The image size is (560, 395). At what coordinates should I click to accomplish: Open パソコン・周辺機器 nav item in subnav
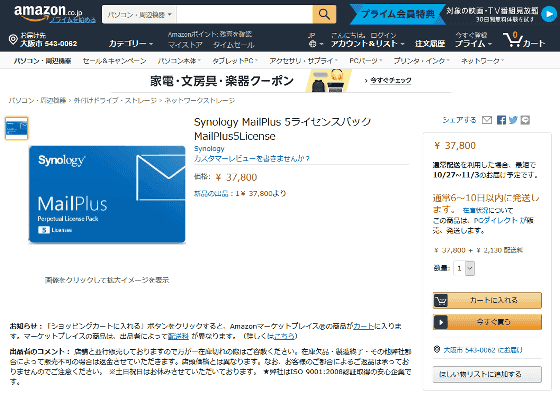click(x=42, y=61)
